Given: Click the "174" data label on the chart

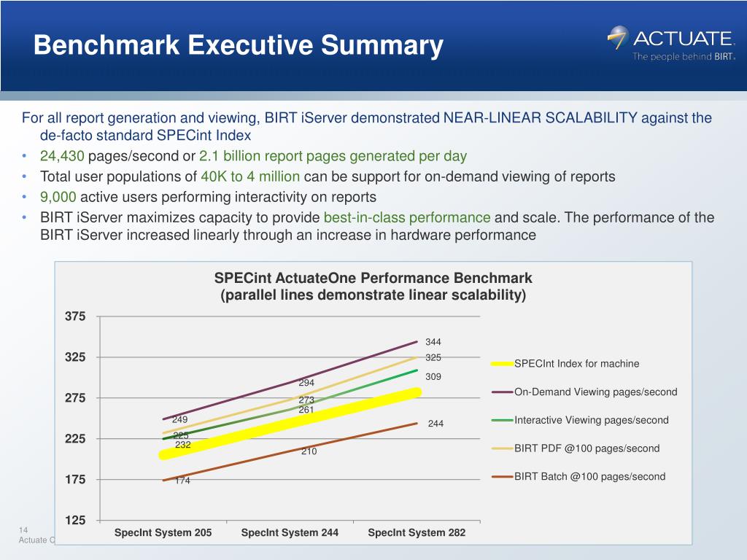Looking at the screenshot, I should (x=182, y=481).
